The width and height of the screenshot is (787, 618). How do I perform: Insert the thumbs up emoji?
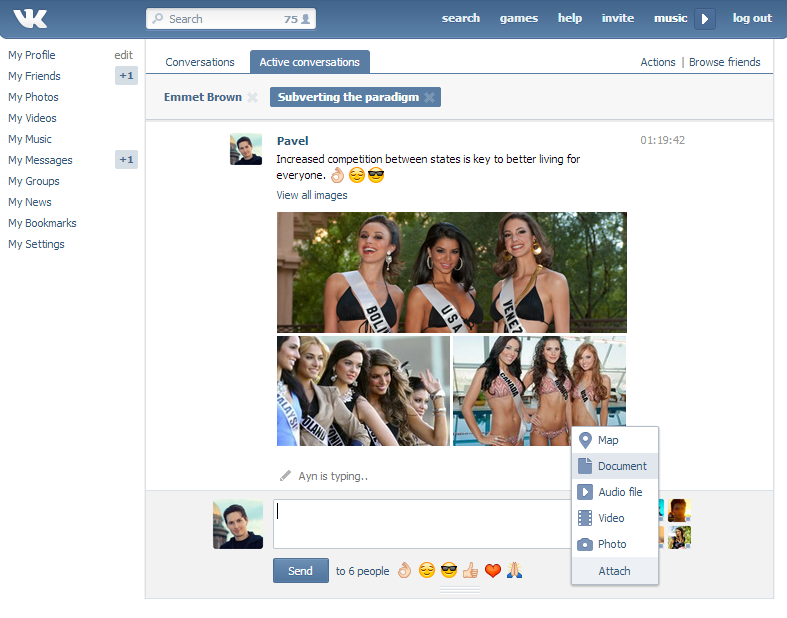pos(470,571)
